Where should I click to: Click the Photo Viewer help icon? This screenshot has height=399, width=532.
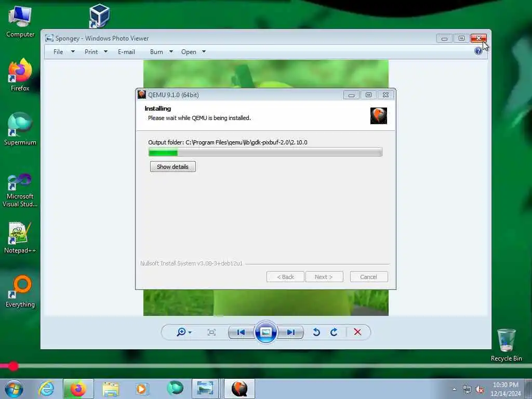478,51
